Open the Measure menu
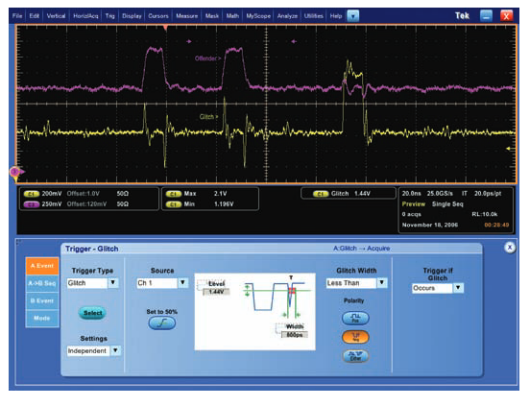Screen dimensions: 525x396 click(x=187, y=16)
